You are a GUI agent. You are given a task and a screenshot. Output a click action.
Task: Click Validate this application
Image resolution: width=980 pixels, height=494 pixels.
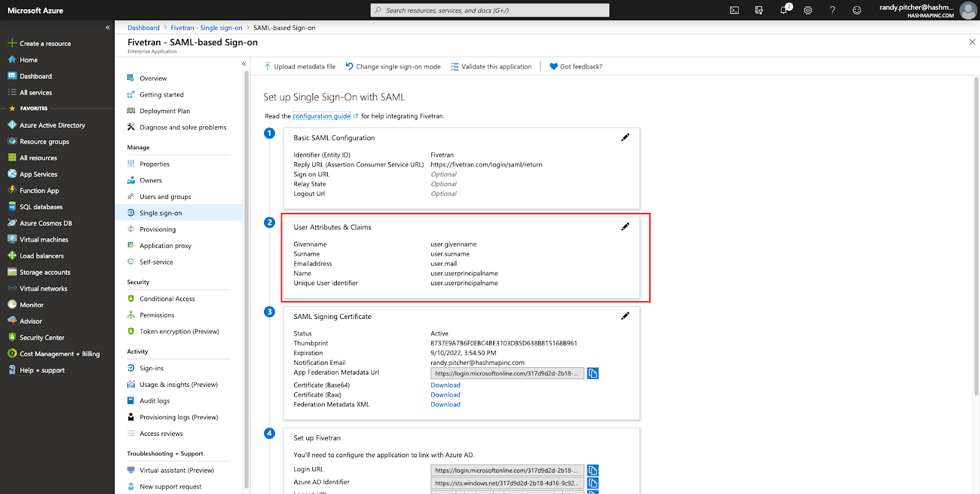point(491,67)
